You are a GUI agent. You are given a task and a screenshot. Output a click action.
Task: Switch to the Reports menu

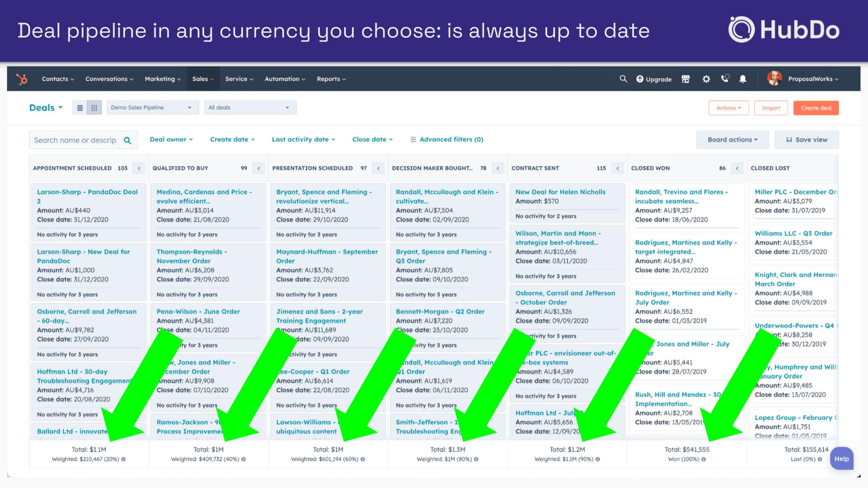[330, 79]
